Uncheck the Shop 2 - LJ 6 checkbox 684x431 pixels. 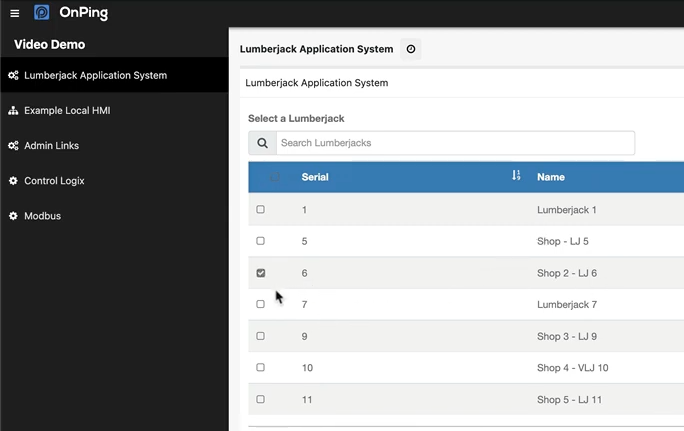click(261, 273)
